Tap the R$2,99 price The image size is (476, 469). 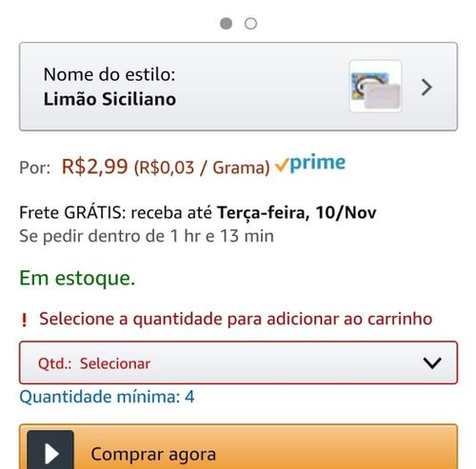pyautogui.click(x=95, y=166)
